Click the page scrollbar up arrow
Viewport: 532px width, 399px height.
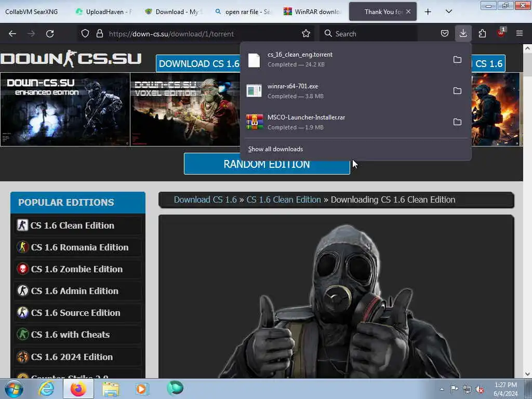pos(528,48)
